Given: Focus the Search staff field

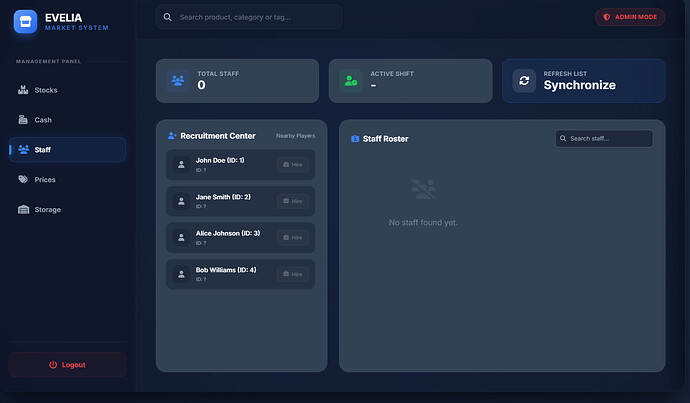Looking at the screenshot, I should (x=604, y=139).
